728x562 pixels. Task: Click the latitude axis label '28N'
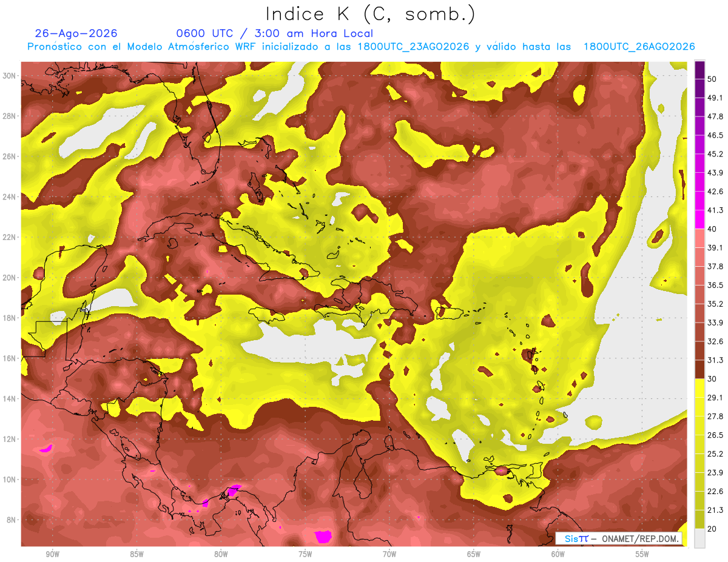10,116
